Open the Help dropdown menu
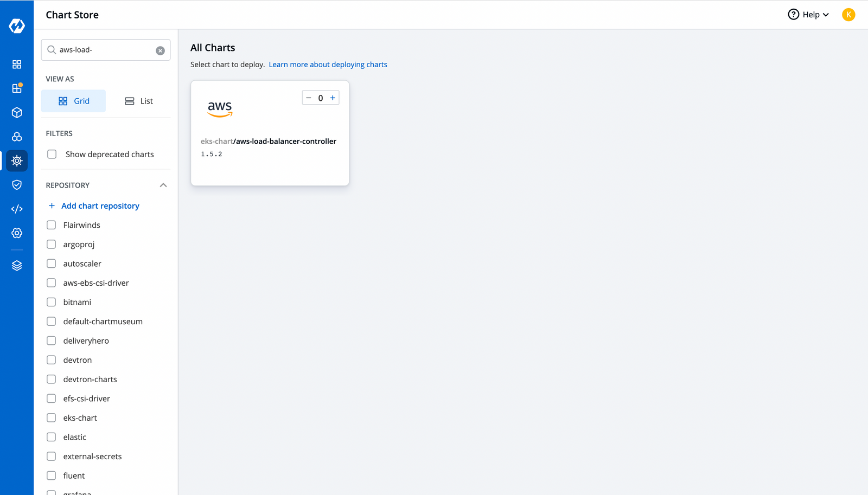Viewport: 868px width, 495px height. pos(808,15)
